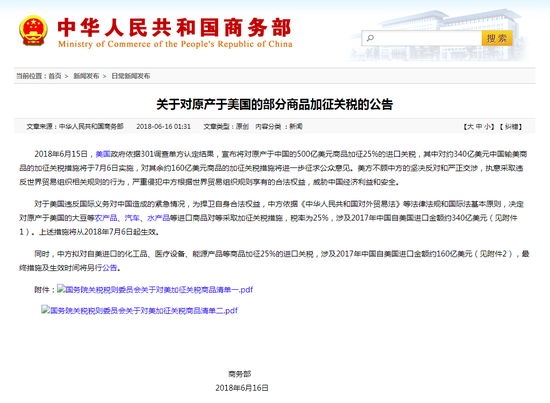Screen dimensions: 550x403
Task: Click the 汽车 hyperlink
Action: tap(132, 218)
